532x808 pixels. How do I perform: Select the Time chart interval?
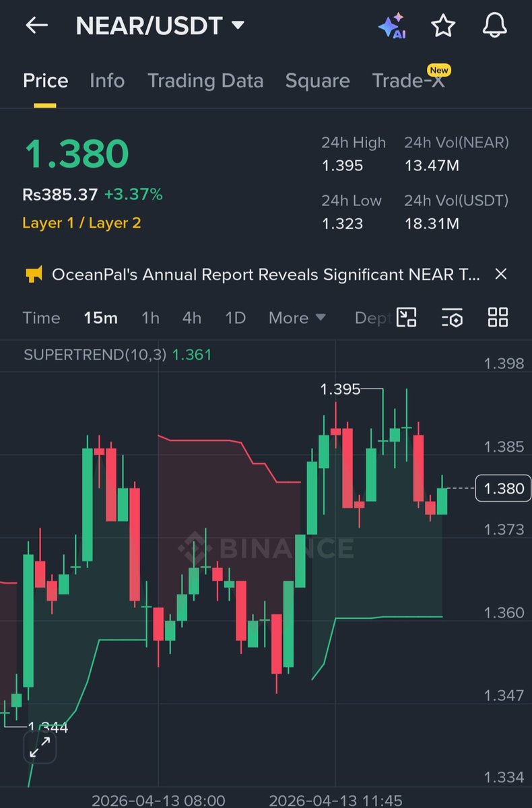click(x=41, y=318)
